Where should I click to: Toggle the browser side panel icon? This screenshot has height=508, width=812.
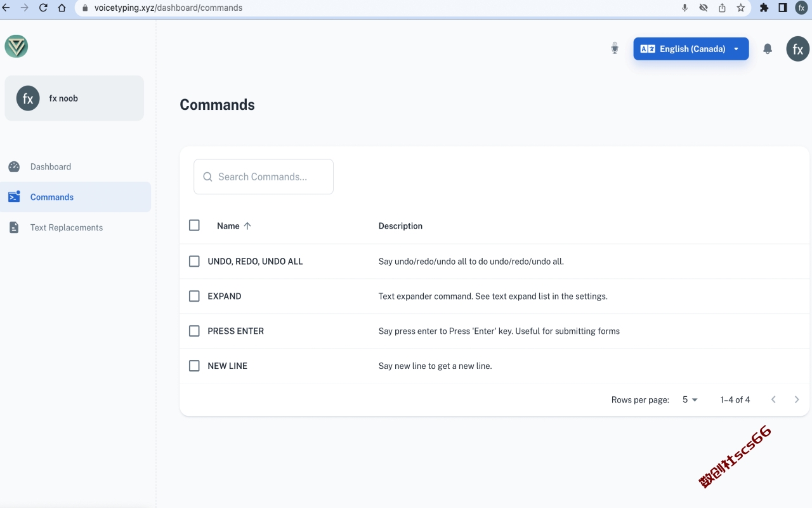pyautogui.click(x=783, y=8)
